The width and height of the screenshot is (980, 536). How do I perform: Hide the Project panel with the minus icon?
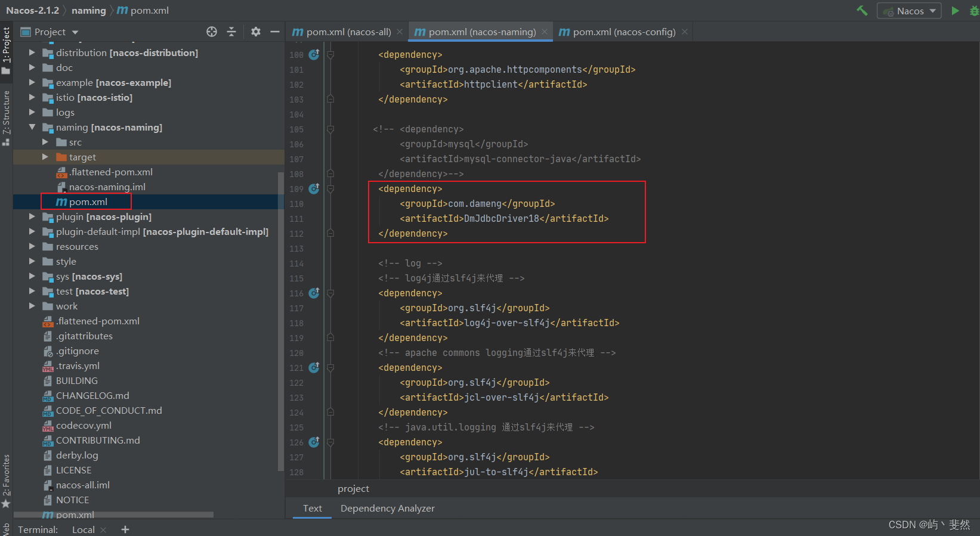point(275,32)
